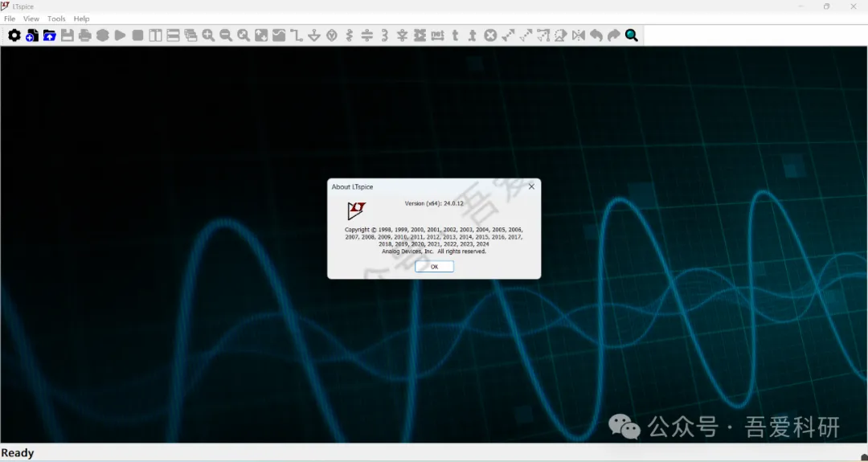Open the Help menu
This screenshot has width=868, height=462.
81,18
